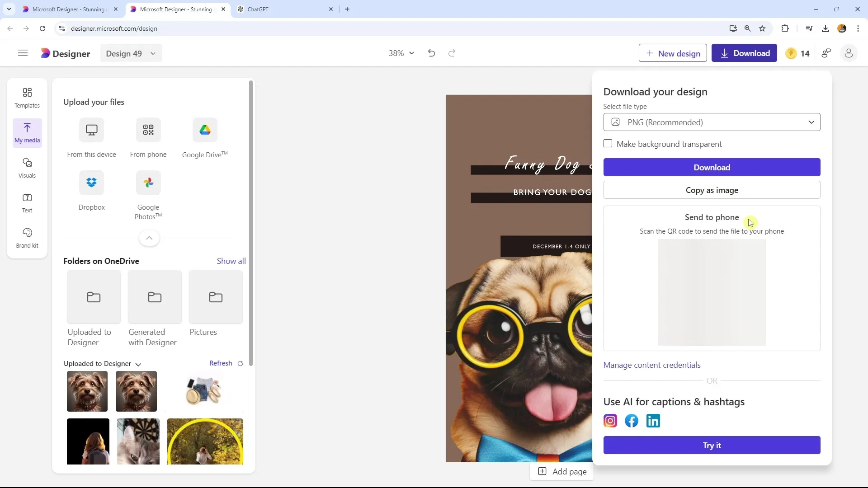Enable Make background transparent checkbox
This screenshot has height=488, width=868.
608,144
